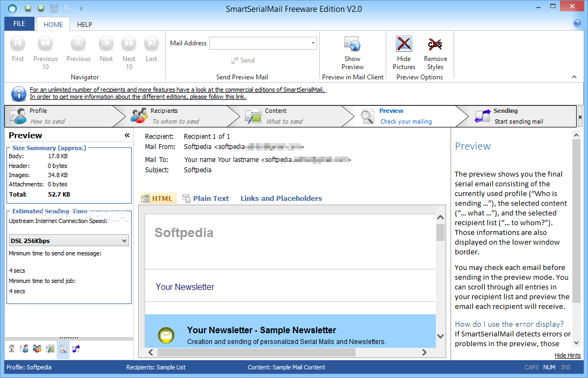
Task: Click 'Content: Sample Mail Content' in status bar
Action: point(286,367)
